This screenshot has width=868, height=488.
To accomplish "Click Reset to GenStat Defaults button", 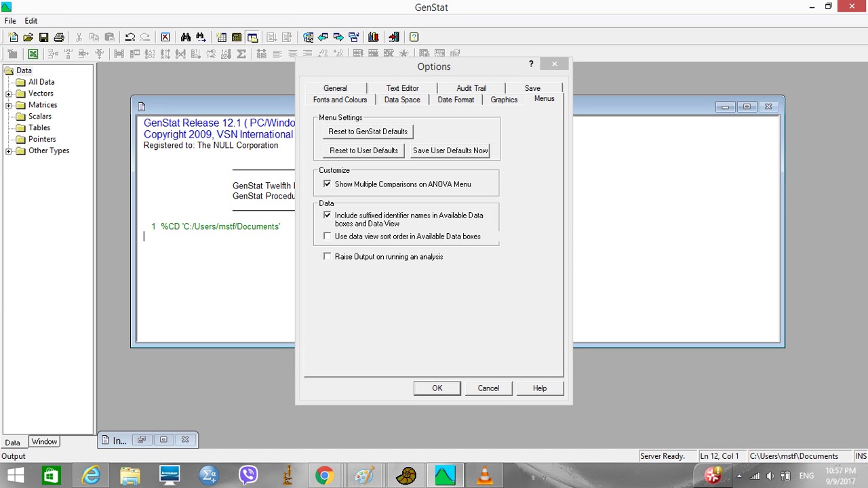I will tap(368, 131).
